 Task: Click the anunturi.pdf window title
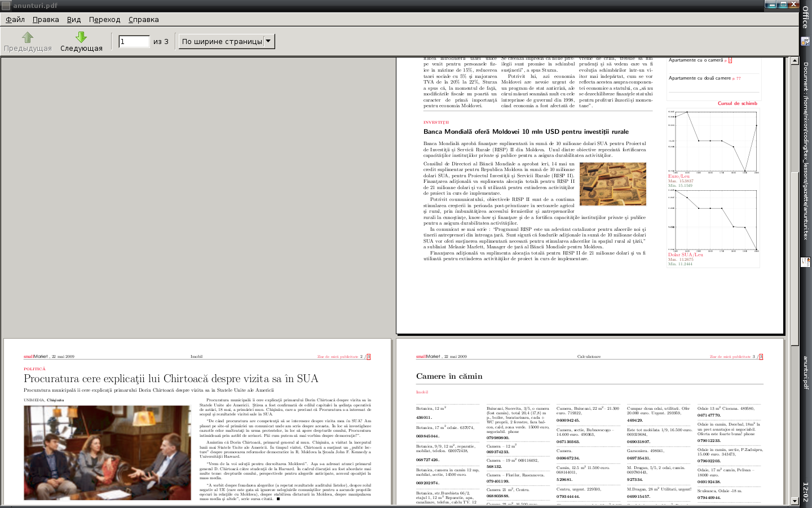point(36,6)
